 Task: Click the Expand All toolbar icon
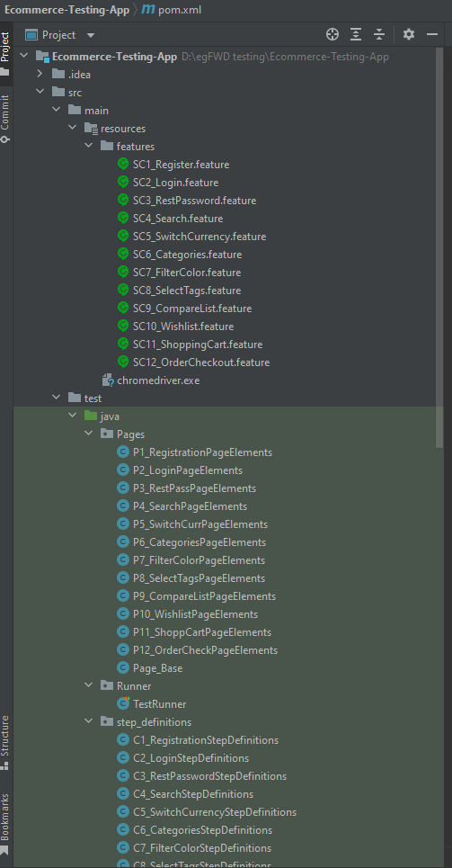click(x=356, y=35)
